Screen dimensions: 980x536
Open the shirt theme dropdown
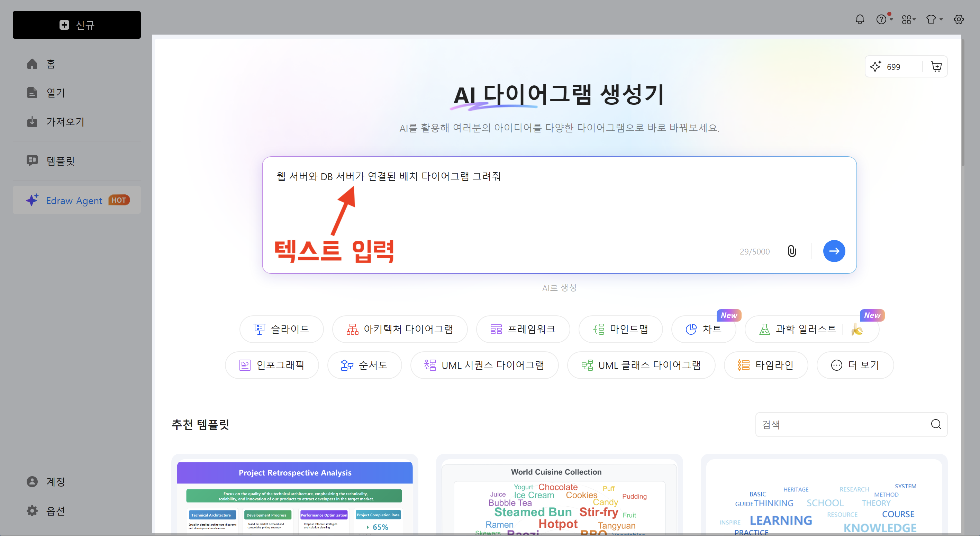(933, 19)
